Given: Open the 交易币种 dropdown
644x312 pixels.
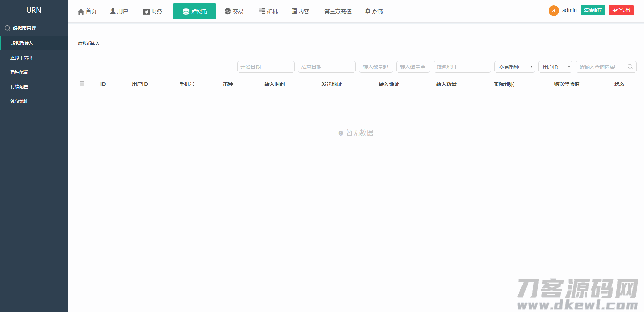Looking at the screenshot, I should pos(514,67).
